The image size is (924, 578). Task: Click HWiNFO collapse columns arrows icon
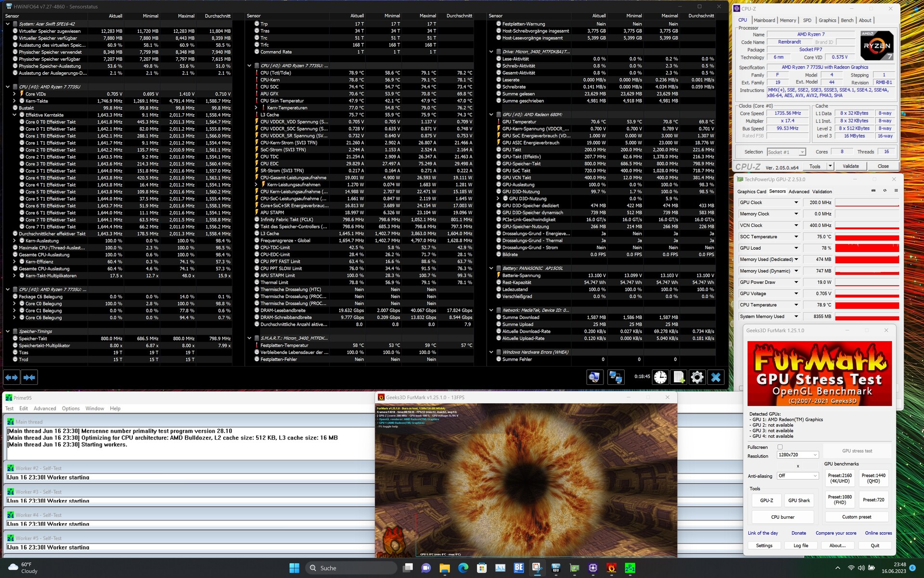point(29,378)
